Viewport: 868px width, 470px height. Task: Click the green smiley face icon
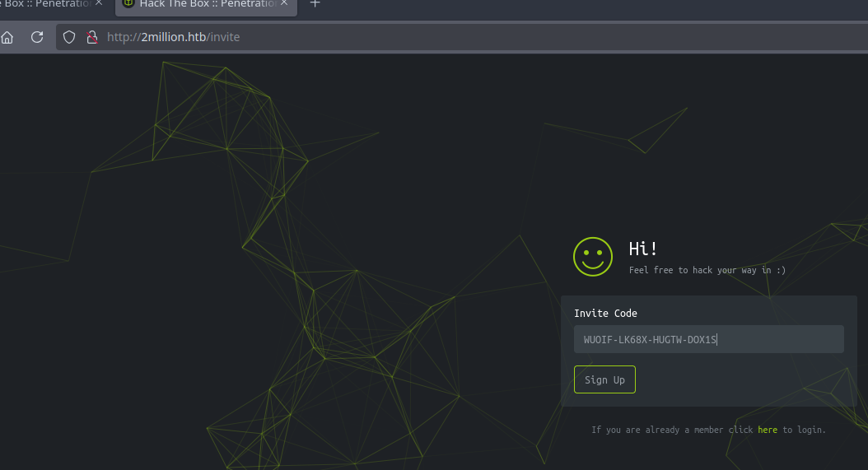click(x=593, y=257)
